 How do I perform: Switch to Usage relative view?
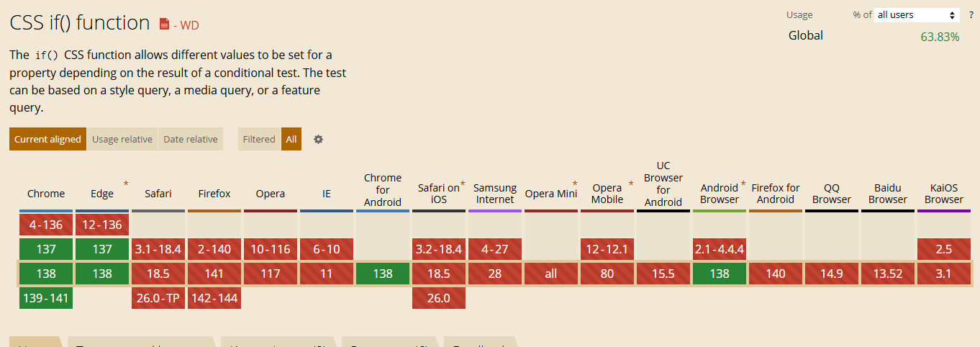click(122, 139)
